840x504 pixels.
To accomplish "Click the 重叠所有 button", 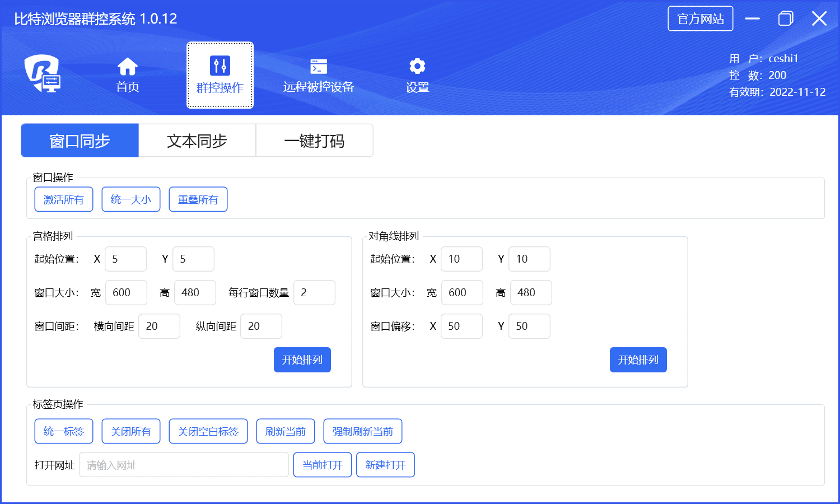I will point(198,199).
